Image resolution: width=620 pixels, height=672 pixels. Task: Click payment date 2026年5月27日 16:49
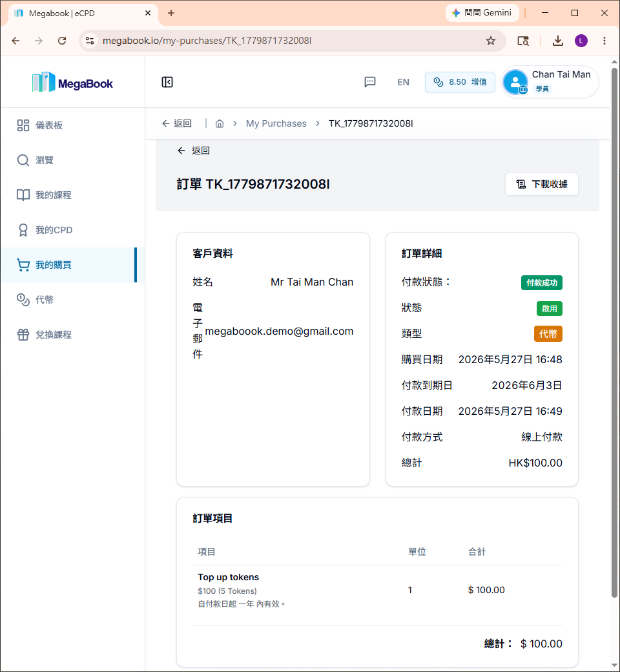click(x=510, y=411)
